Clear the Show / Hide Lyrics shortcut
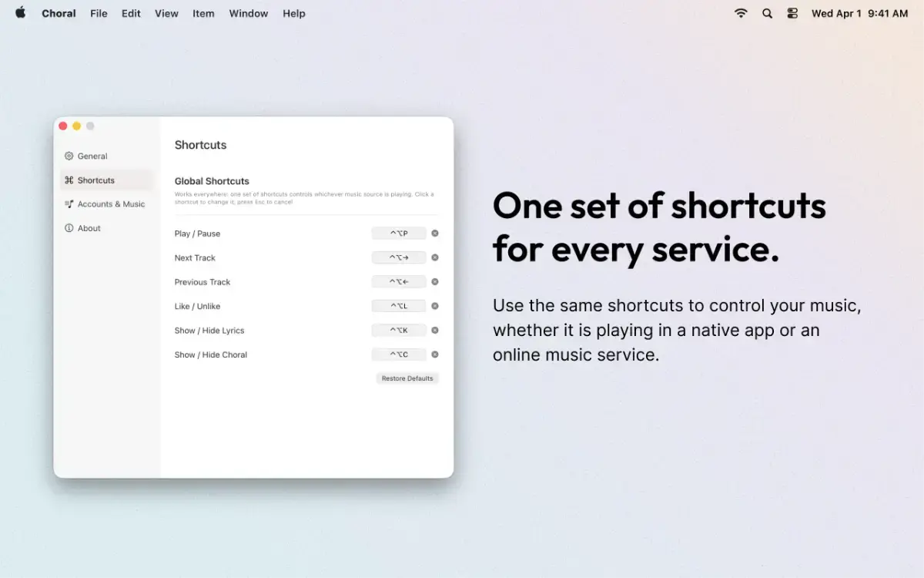Screen dimensions: 924x578 point(435,330)
